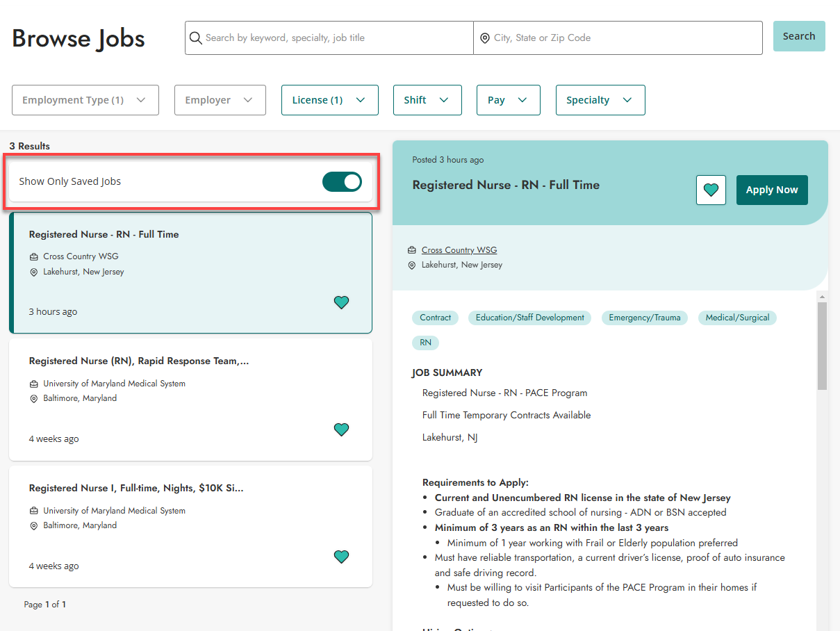Viewport: 840px width, 631px height.
Task: Open the Cross Country WSG employer link
Action: (x=459, y=250)
